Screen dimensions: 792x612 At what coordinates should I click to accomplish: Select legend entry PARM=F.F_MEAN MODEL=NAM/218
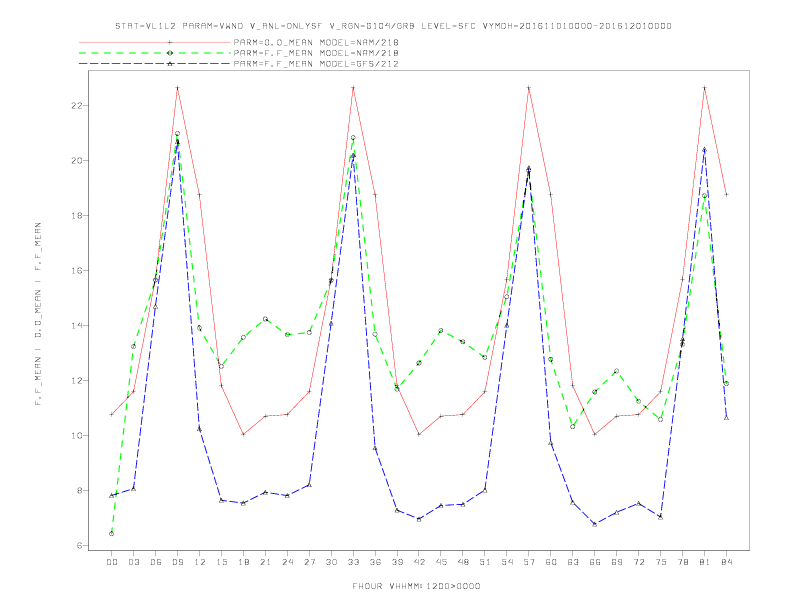316,53
